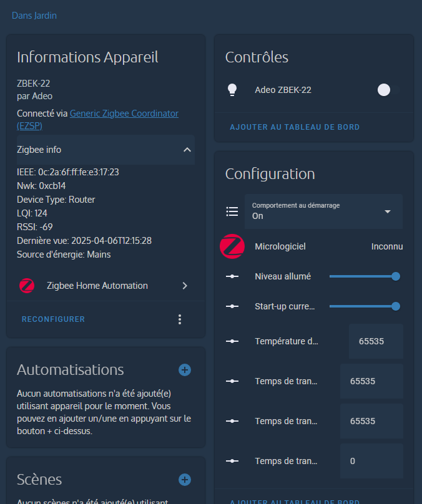Click the Zigbee logo next to Micrologiciel
This screenshot has height=504, width=422.
232,246
